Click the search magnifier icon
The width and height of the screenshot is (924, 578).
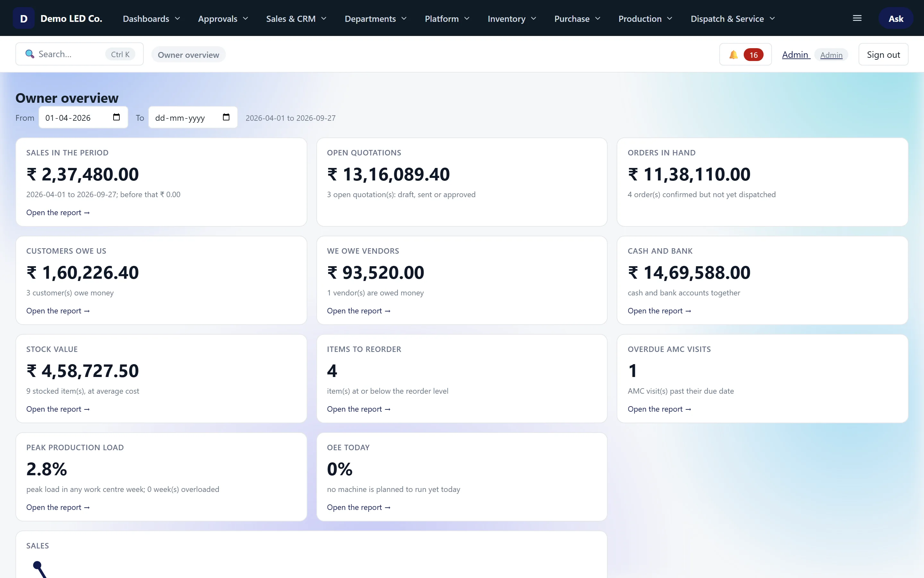(x=30, y=54)
